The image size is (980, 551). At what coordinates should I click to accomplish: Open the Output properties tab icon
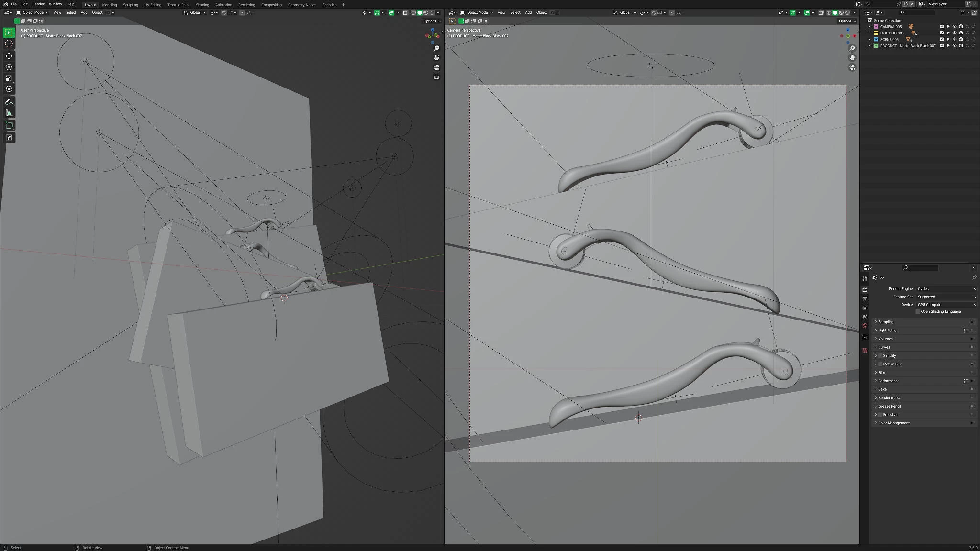[865, 298]
